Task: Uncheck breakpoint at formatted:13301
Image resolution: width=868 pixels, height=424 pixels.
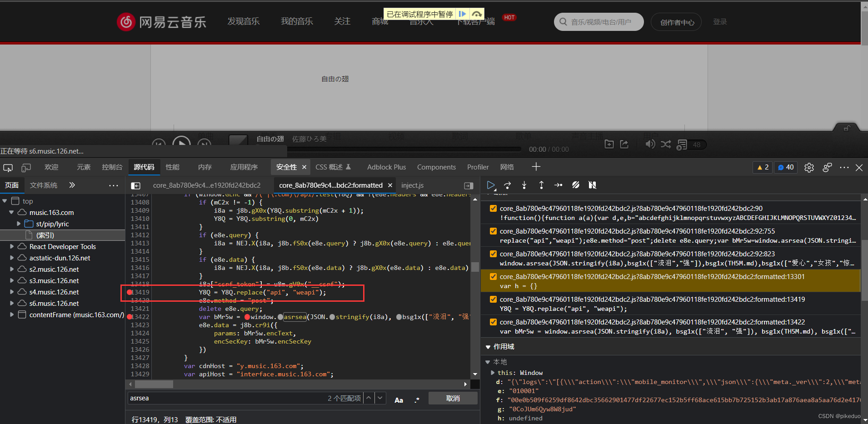Action: point(493,277)
